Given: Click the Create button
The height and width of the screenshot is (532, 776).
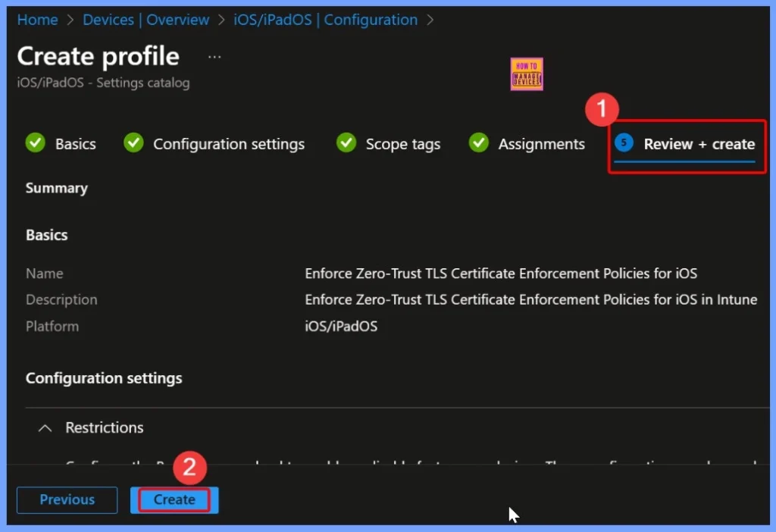Looking at the screenshot, I should click(174, 499).
